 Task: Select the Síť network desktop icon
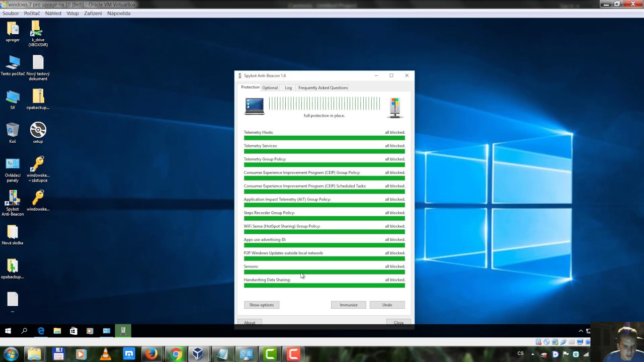(x=13, y=100)
